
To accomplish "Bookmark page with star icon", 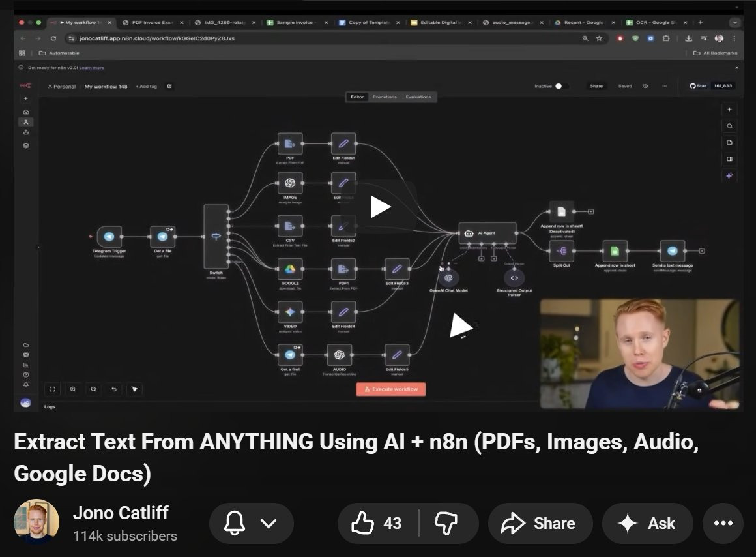I will point(599,38).
